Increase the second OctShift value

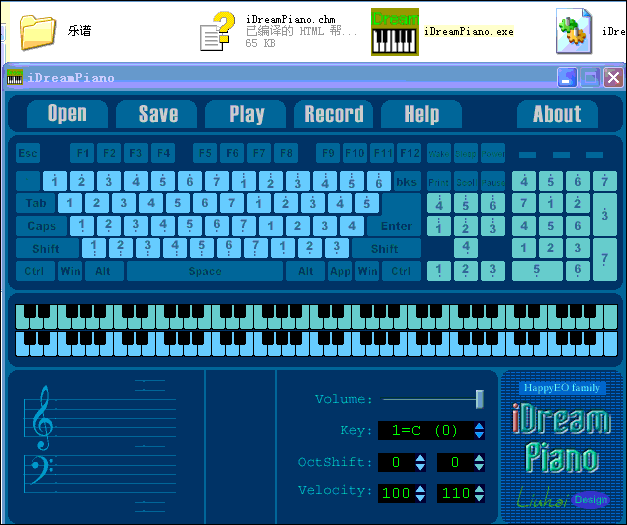(479, 458)
